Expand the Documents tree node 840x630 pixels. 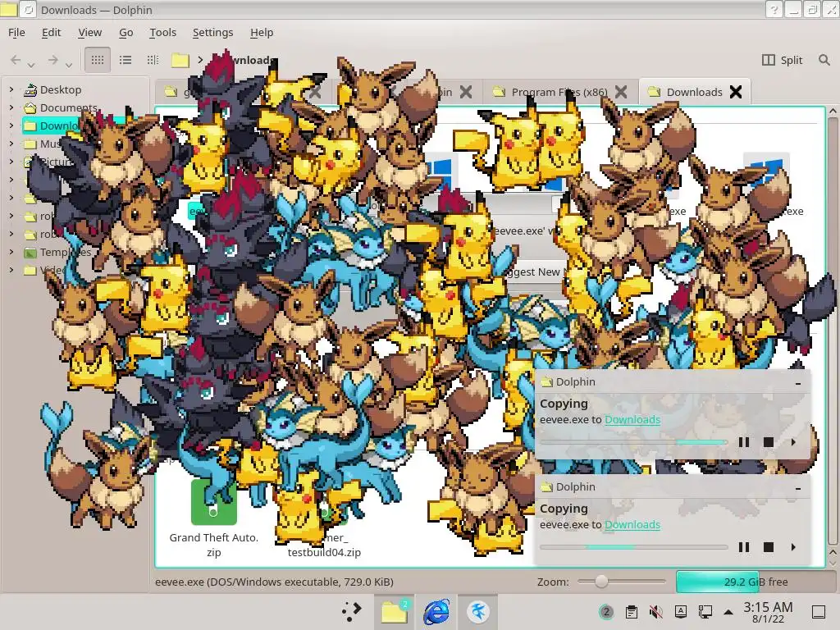coord(11,107)
